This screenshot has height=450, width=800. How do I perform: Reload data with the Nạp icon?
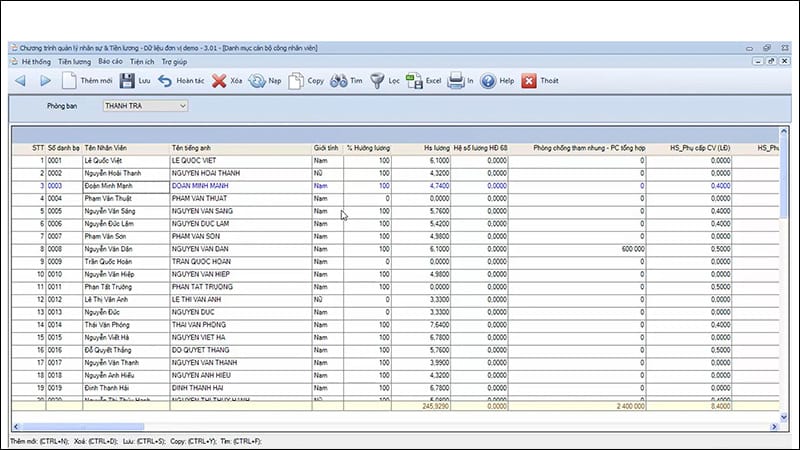(257, 81)
